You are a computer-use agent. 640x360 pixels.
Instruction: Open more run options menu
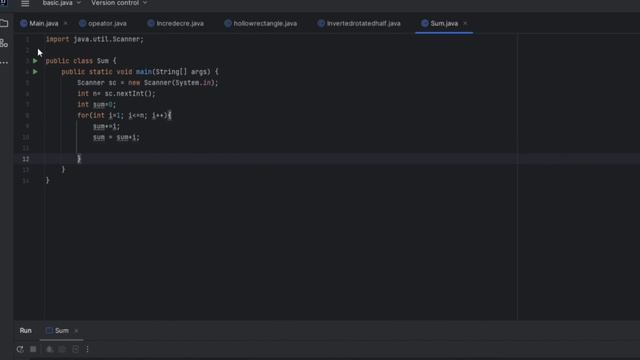pos(87,349)
